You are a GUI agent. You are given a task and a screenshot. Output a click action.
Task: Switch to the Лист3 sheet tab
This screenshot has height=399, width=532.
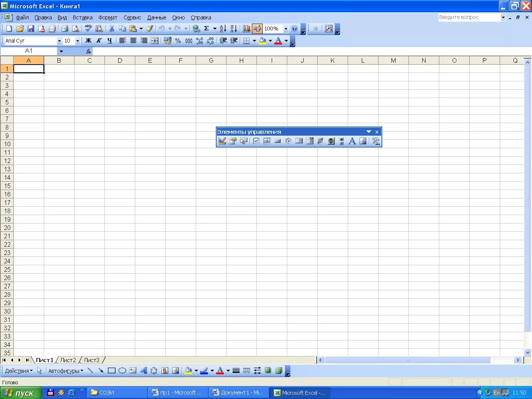[x=92, y=360]
